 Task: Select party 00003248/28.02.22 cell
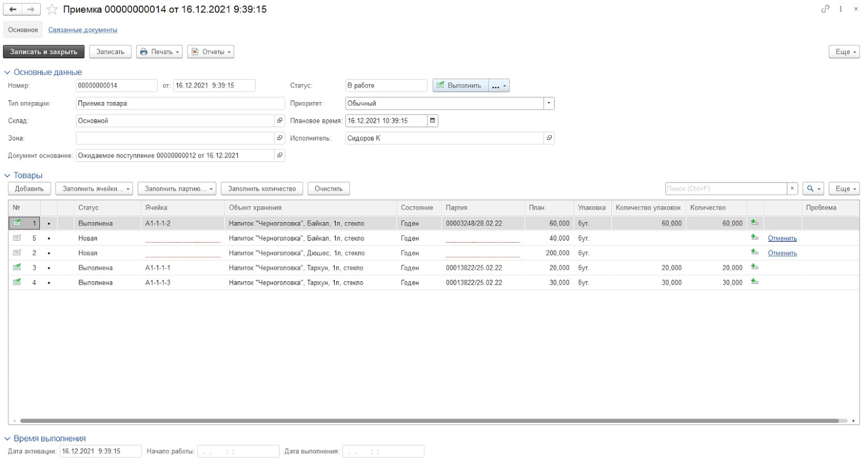pyautogui.click(x=483, y=223)
